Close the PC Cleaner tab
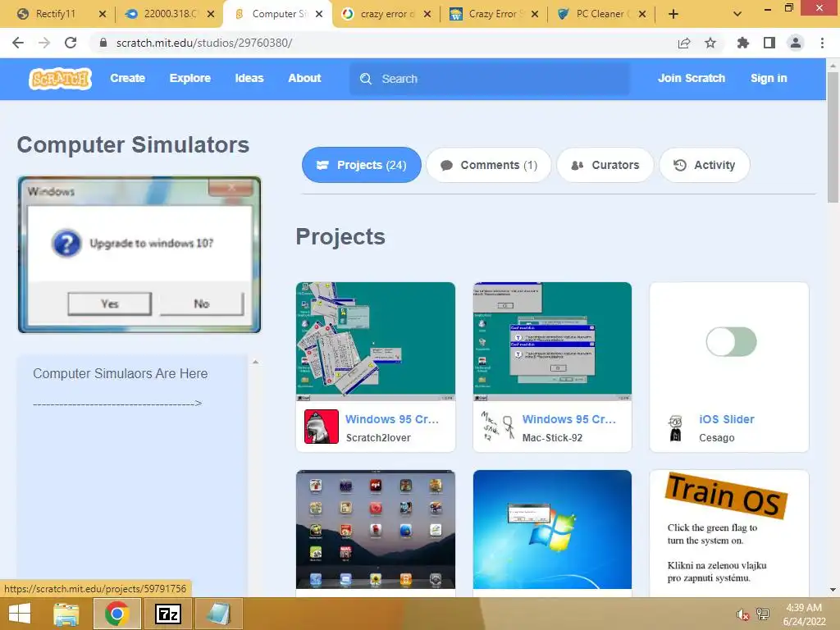 click(642, 14)
